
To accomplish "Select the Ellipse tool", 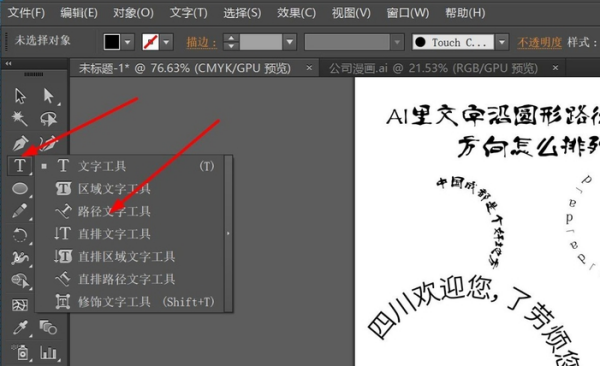I will (20, 188).
